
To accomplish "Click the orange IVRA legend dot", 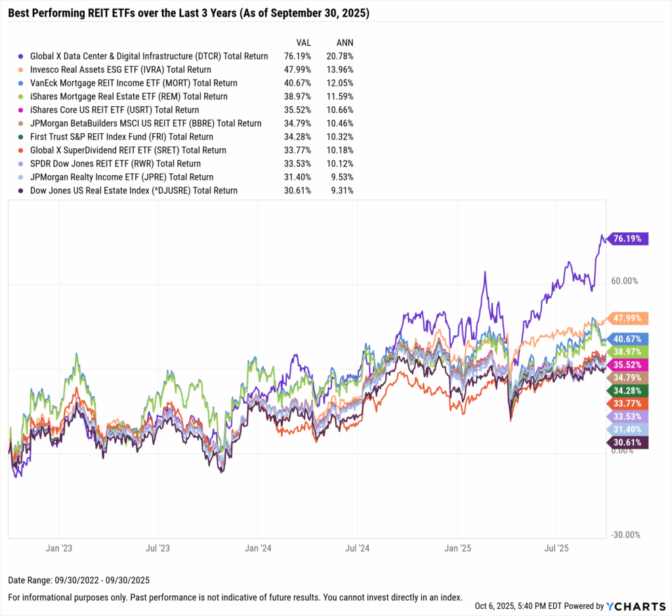I will [22, 70].
